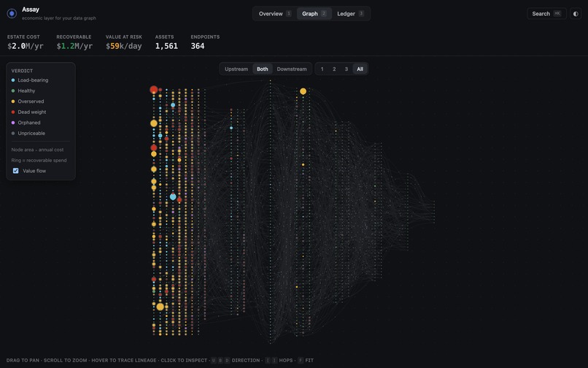This screenshot has width=588, height=368.
Task: Click the Assets count 1,561
Action: coord(166,46)
